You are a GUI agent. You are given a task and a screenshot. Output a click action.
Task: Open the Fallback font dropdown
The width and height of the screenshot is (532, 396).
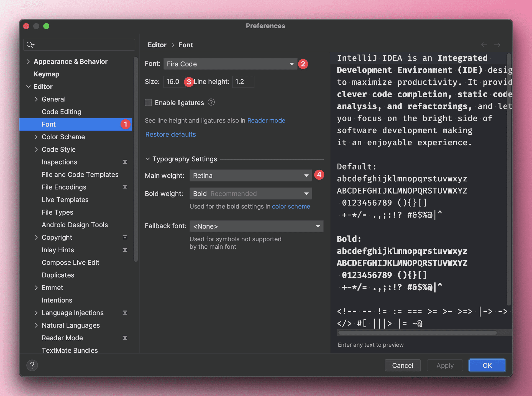click(x=256, y=226)
